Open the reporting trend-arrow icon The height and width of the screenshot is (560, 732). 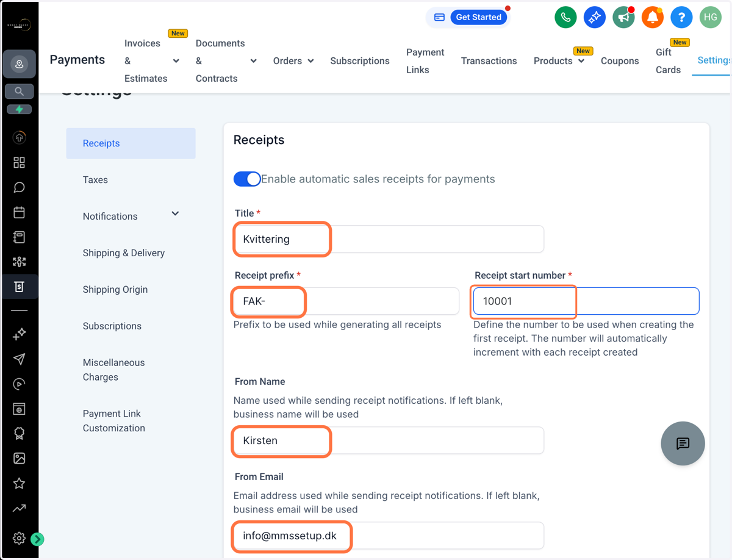[x=19, y=508]
